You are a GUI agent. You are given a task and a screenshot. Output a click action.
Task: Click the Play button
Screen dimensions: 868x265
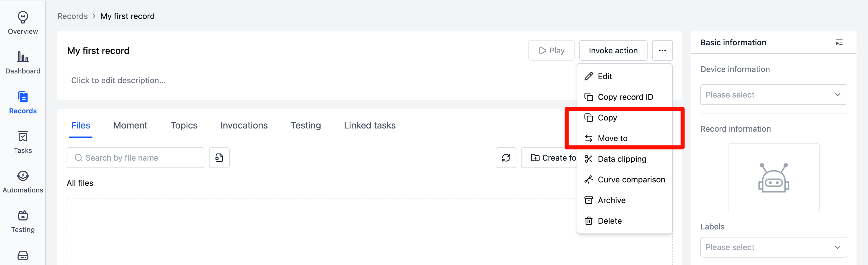tap(551, 50)
